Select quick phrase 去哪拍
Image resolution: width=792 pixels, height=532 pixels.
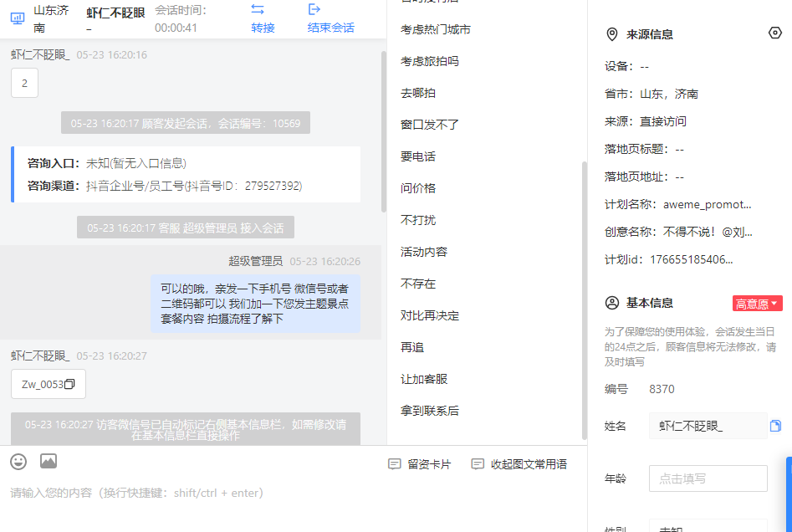pos(418,94)
